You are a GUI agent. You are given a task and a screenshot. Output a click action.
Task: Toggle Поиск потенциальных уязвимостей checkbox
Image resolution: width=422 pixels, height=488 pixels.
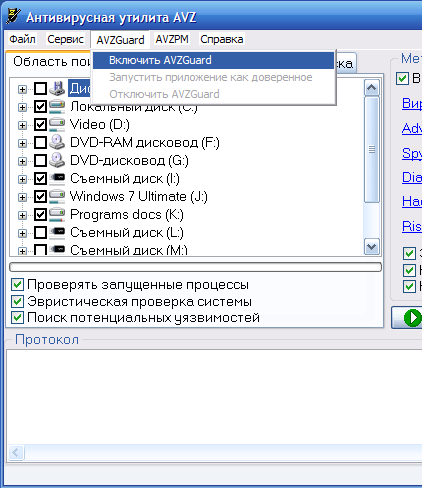(17, 318)
